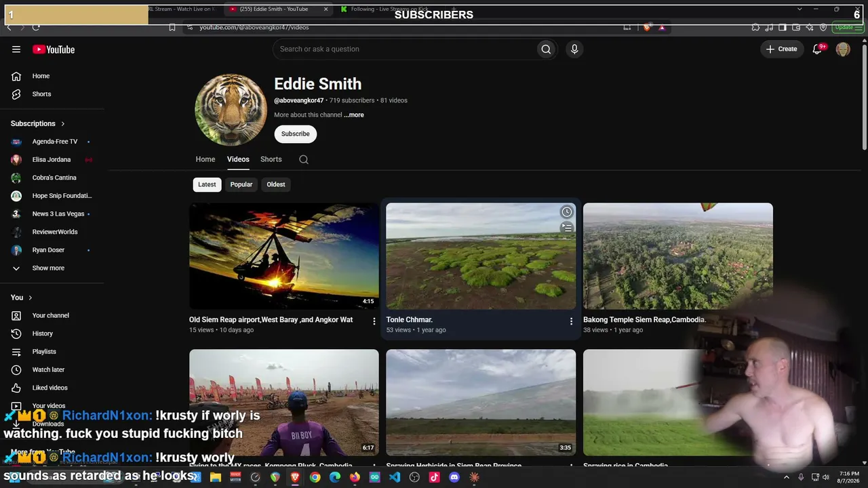Open the browser extensions puzzle icon

(x=755, y=27)
